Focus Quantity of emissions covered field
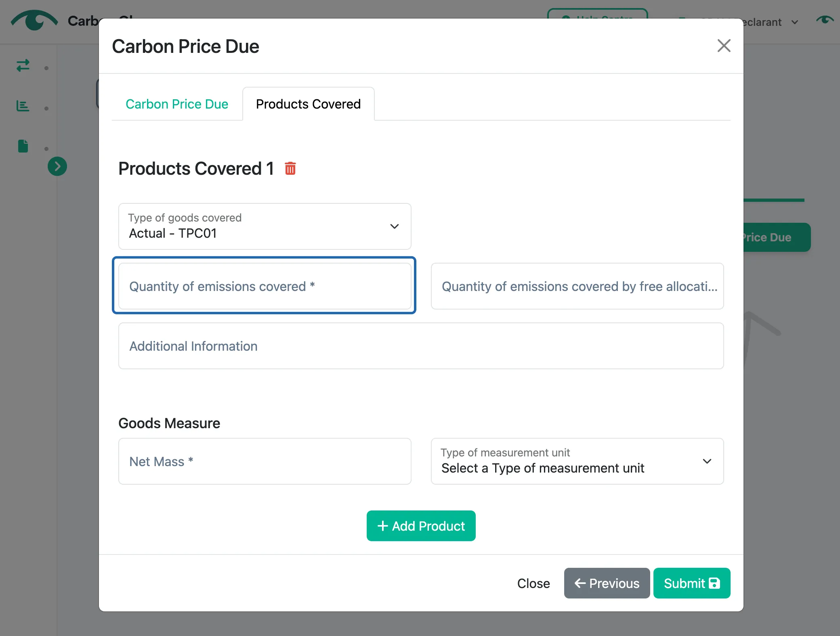 (265, 286)
